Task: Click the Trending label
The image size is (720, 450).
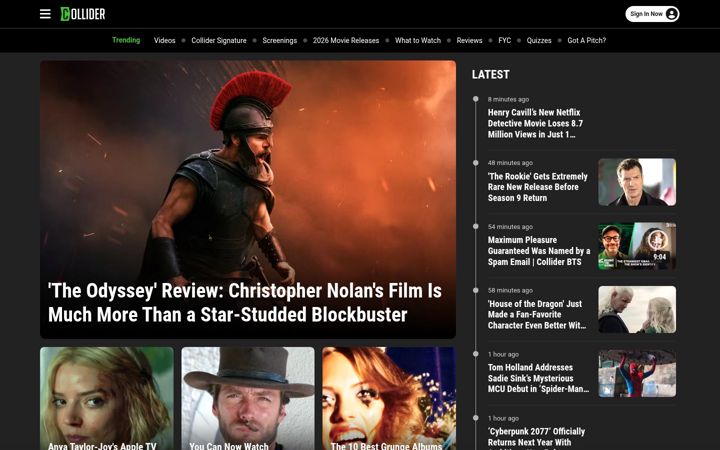Action: tap(126, 40)
